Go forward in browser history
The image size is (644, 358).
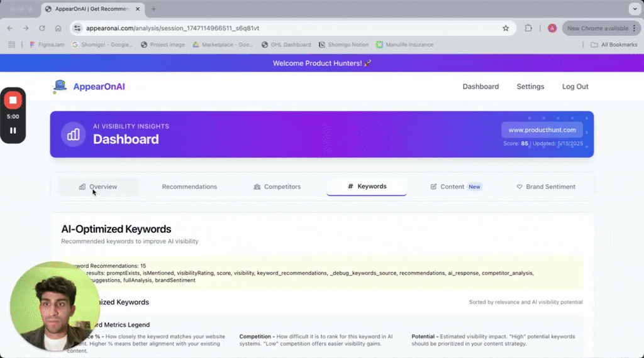pyautogui.click(x=26, y=28)
